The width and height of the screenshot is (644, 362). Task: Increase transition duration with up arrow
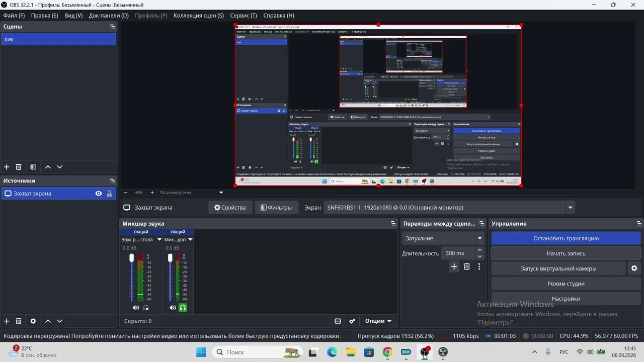479,250
